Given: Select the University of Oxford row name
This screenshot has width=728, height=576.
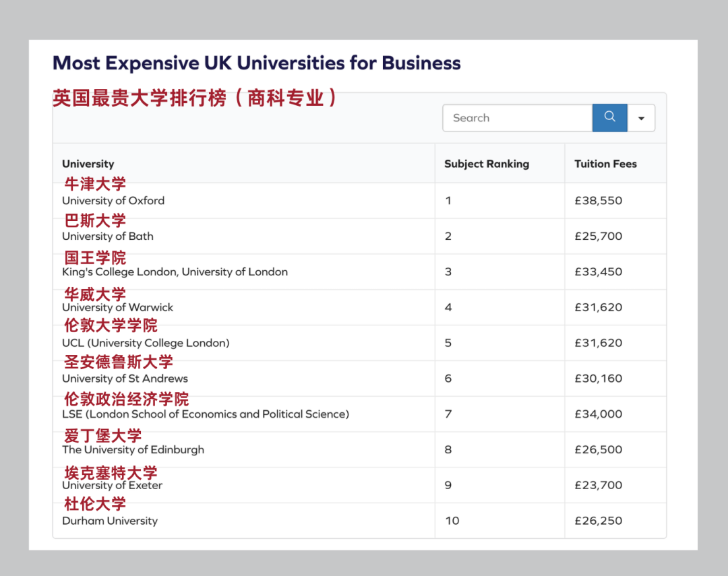Looking at the screenshot, I should (x=113, y=201).
